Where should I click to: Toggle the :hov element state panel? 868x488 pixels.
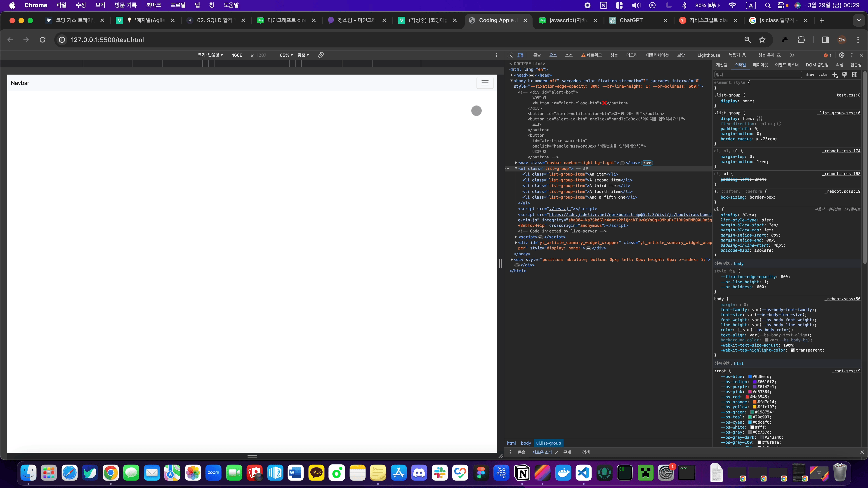tap(810, 74)
